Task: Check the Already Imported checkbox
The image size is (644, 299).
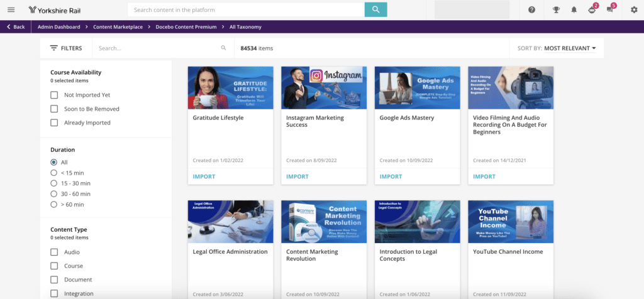Action: (x=54, y=122)
